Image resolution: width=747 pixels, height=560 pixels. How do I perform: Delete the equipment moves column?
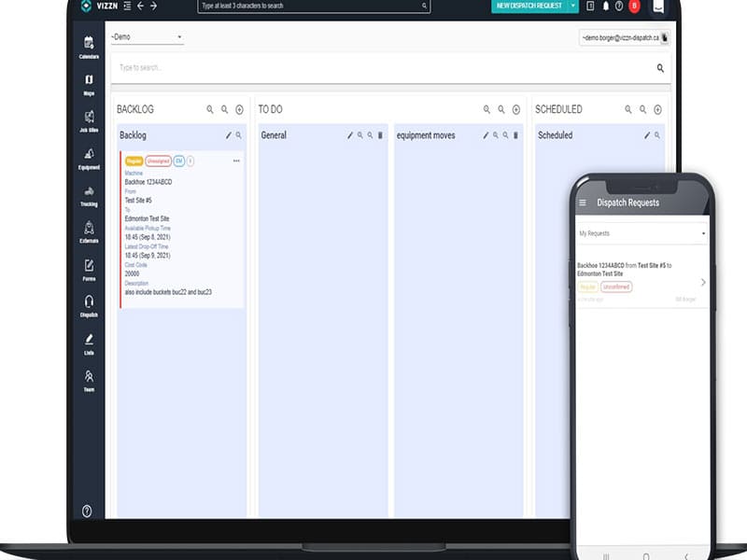coord(514,135)
